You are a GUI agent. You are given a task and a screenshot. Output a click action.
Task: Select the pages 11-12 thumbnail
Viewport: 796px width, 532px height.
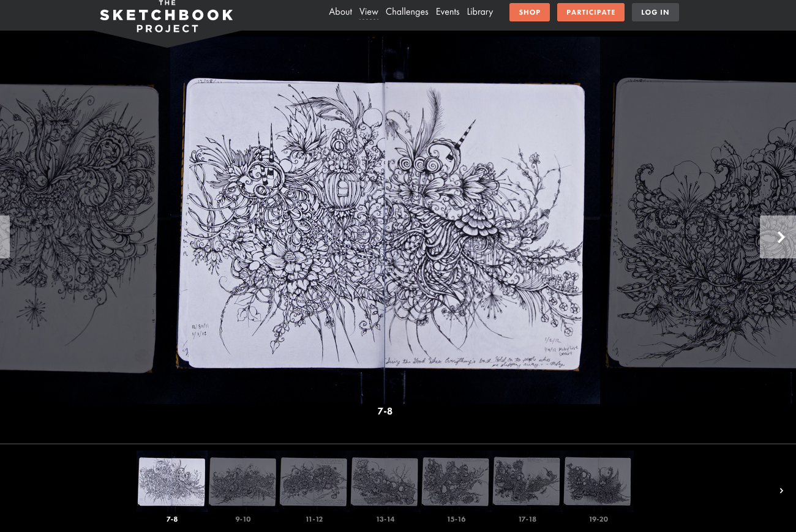314,481
